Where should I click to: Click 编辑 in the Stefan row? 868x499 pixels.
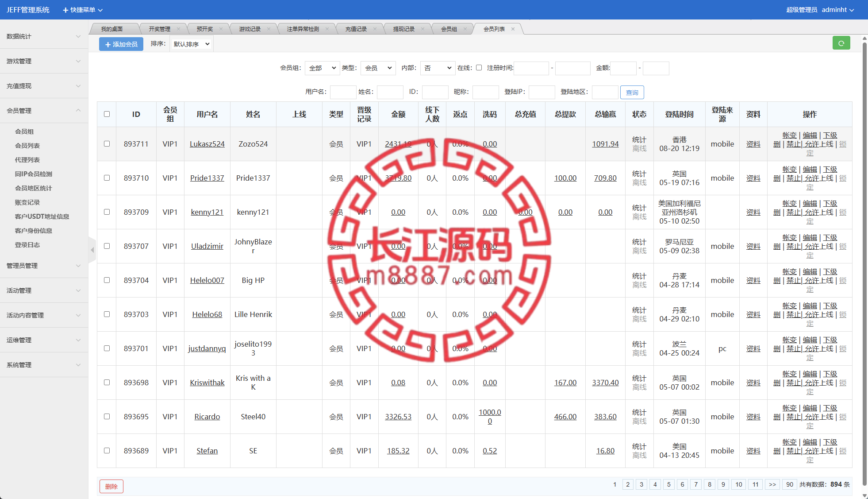pyautogui.click(x=810, y=442)
